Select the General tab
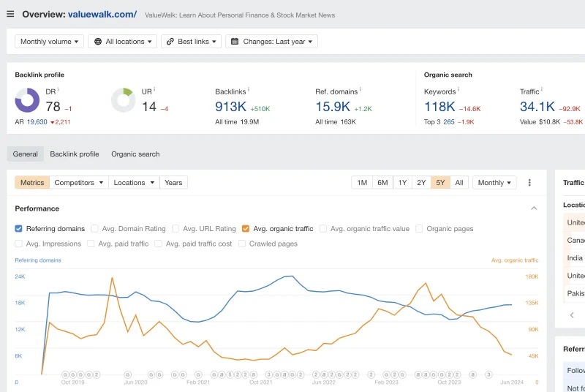Image resolution: width=585 pixels, height=392 pixels. click(x=26, y=154)
